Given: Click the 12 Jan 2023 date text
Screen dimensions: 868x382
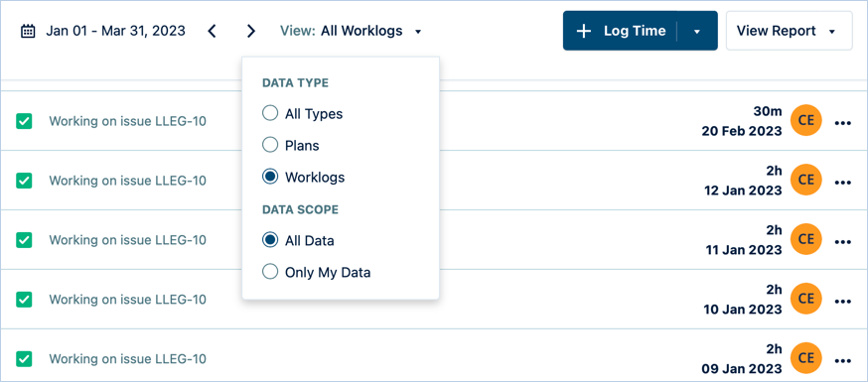Looking at the screenshot, I should tap(743, 191).
